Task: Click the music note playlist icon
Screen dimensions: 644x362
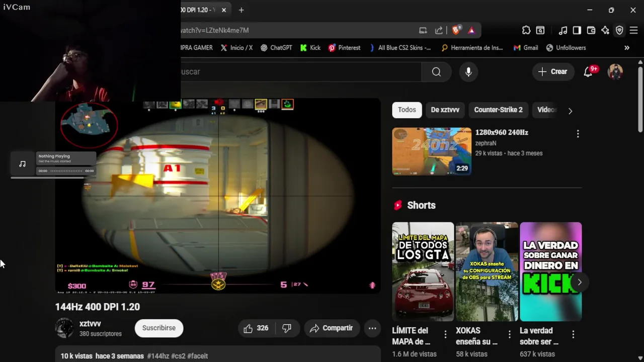Action: click(x=563, y=30)
